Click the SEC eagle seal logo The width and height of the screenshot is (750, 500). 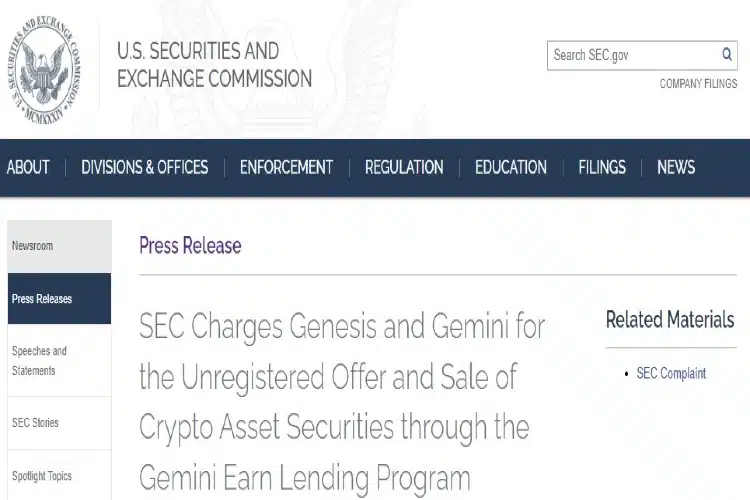coord(44,69)
